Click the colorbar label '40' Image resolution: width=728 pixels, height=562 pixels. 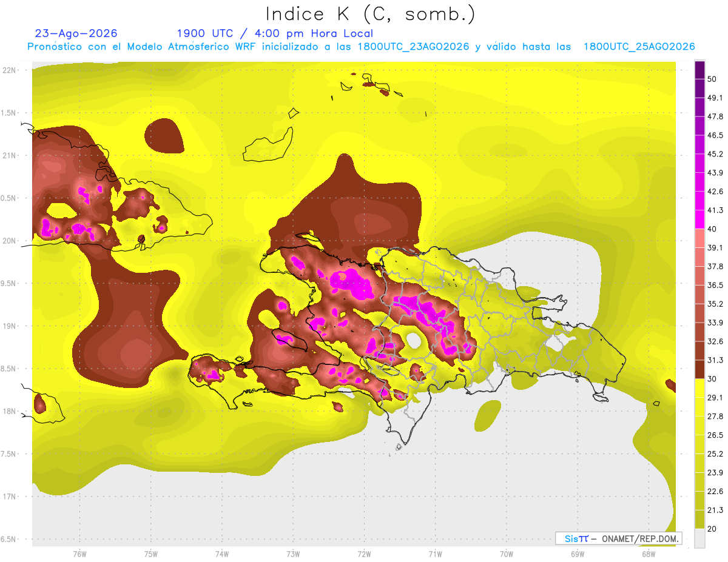713,229
